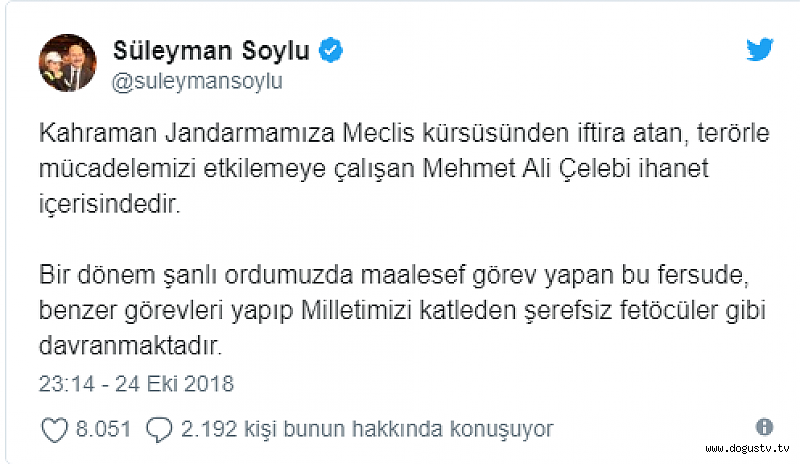
Task: Click the 23:14 - 24 Eki 2018 timestamp
Action: tap(136, 383)
